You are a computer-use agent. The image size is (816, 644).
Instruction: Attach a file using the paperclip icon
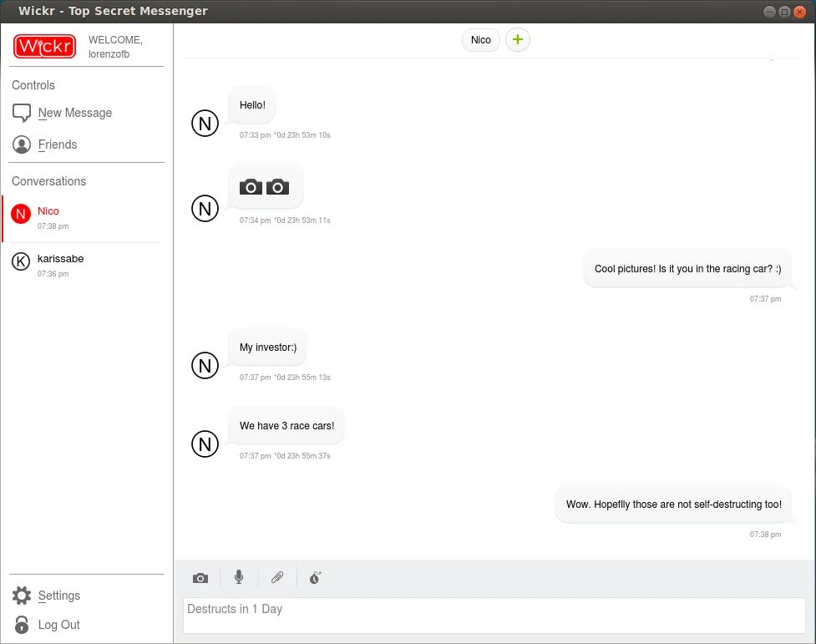(x=277, y=577)
